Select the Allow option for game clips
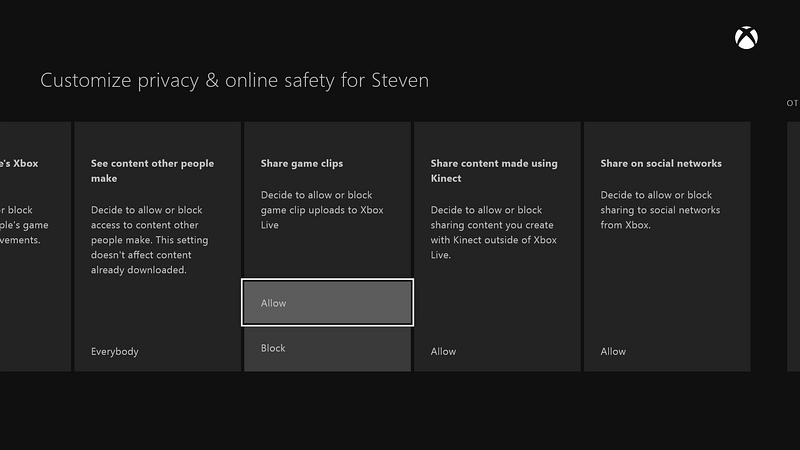This screenshot has height=450, width=800. click(328, 303)
